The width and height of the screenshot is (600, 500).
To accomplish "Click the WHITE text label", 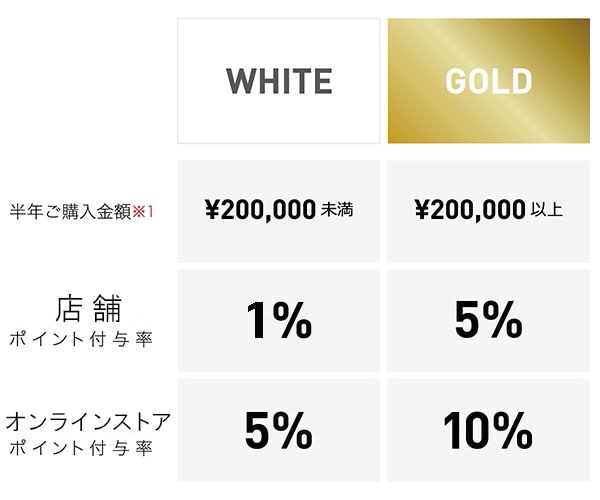I will point(279,81).
